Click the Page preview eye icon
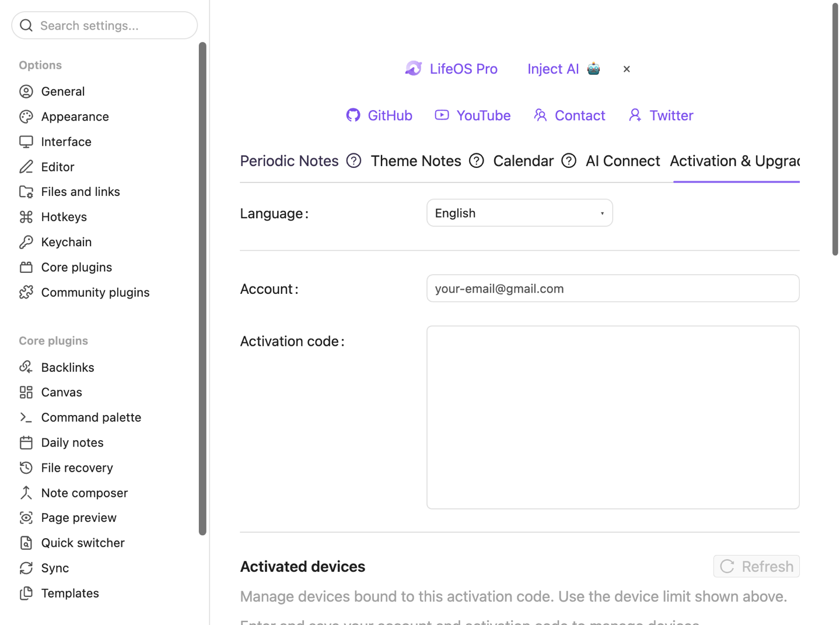 click(x=26, y=518)
